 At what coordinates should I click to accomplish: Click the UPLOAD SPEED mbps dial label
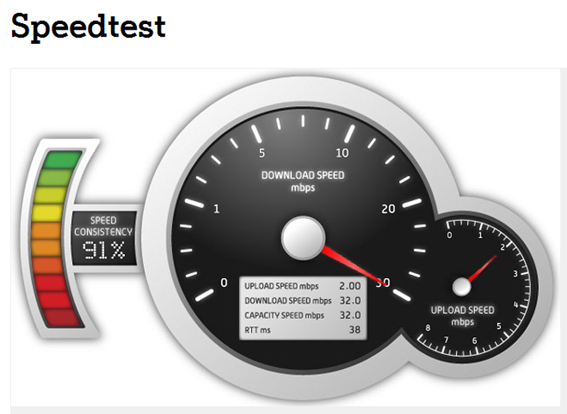tap(462, 316)
